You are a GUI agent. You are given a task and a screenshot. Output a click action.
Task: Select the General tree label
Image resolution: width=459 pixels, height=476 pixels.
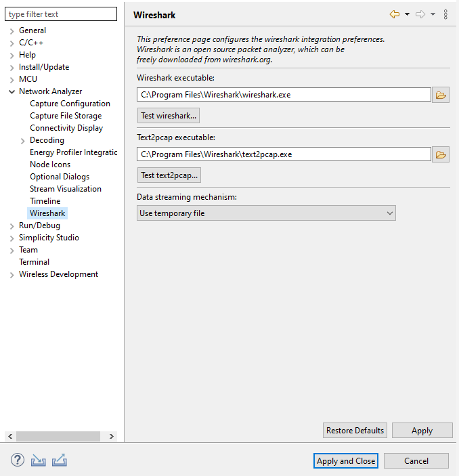(x=32, y=30)
